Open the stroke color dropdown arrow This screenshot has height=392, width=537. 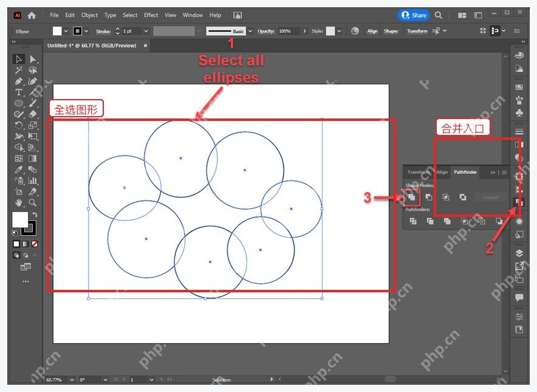[86, 31]
